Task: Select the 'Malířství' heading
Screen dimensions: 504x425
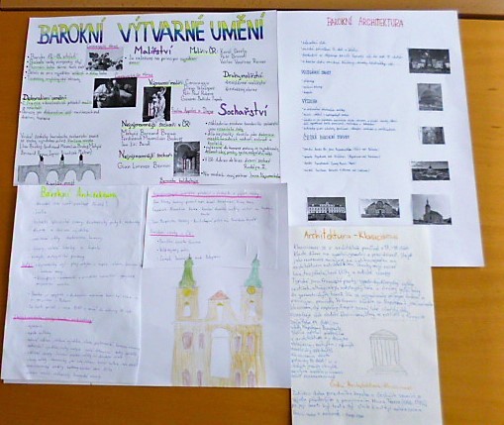Action: (x=153, y=52)
